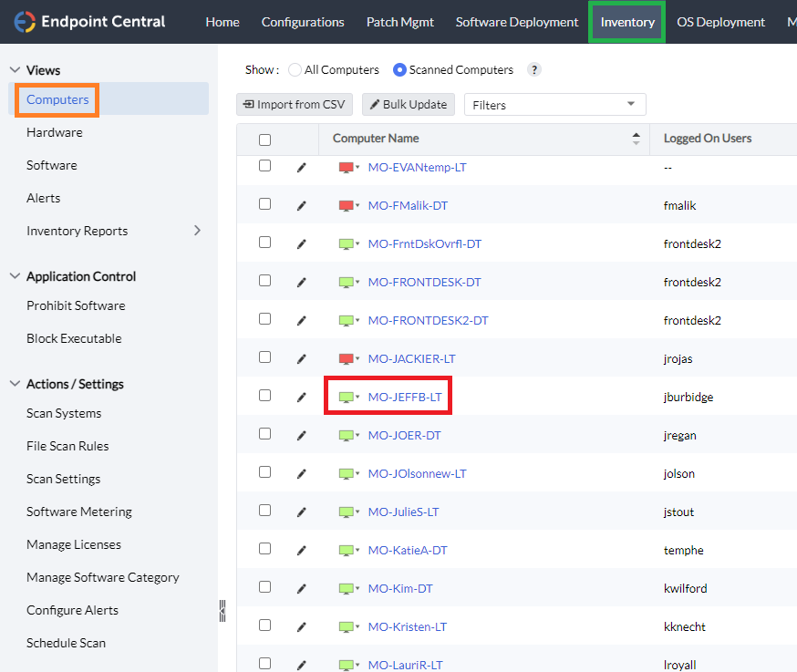Click Import from CSV button
The image size is (797, 672).
click(x=295, y=104)
